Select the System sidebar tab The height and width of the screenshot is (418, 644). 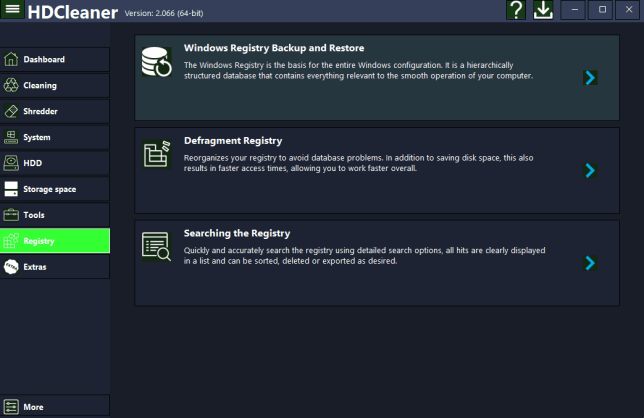54,137
